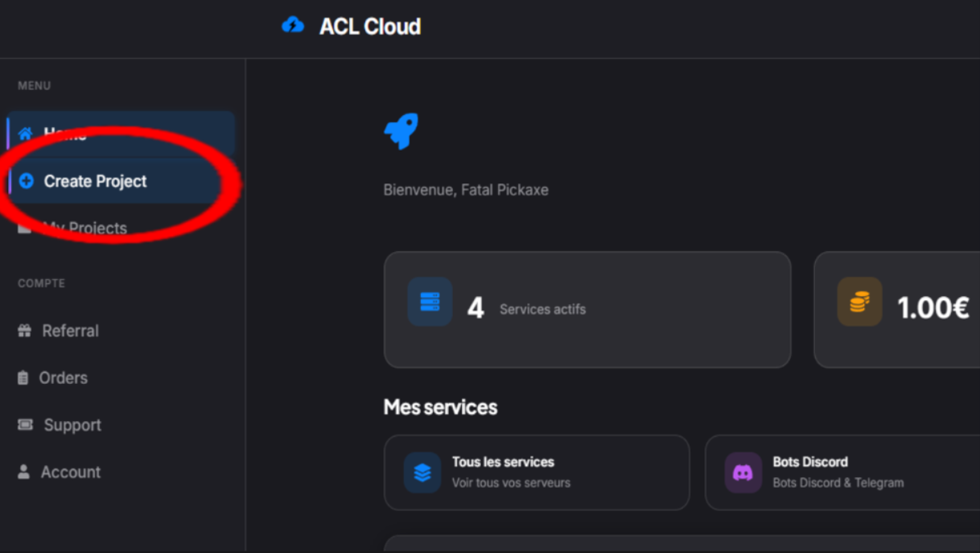Click the server stack icon on Services actifs card
980x553 pixels.
coord(430,301)
